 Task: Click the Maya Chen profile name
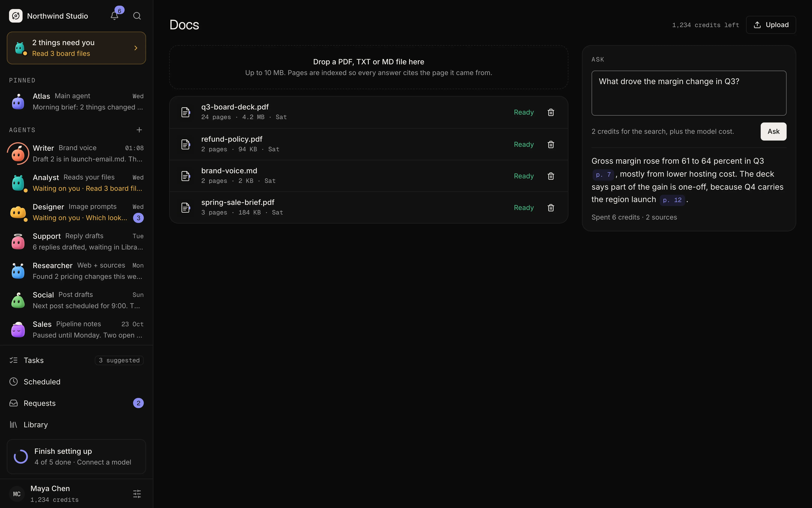(x=50, y=488)
